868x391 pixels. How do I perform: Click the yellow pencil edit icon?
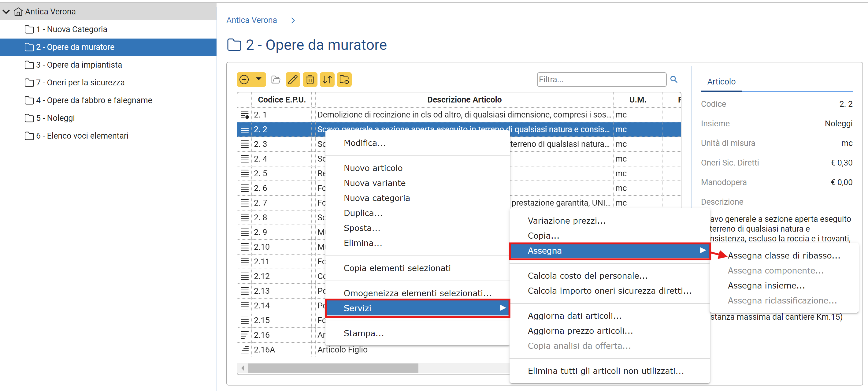[x=293, y=80]
